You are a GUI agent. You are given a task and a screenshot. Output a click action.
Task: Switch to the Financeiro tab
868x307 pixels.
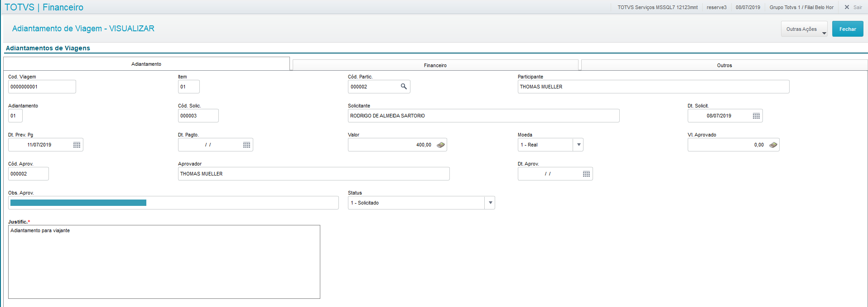click(435, 65)
